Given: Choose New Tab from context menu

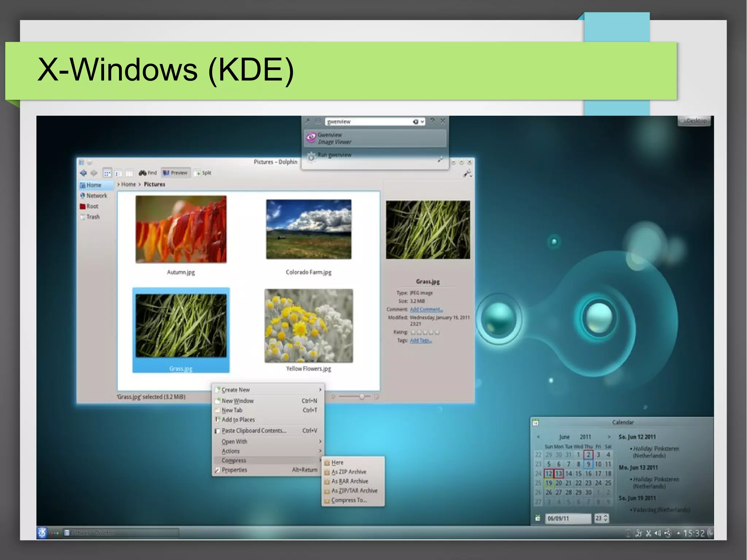Looking at the screenshot, I should click(268, 410).
